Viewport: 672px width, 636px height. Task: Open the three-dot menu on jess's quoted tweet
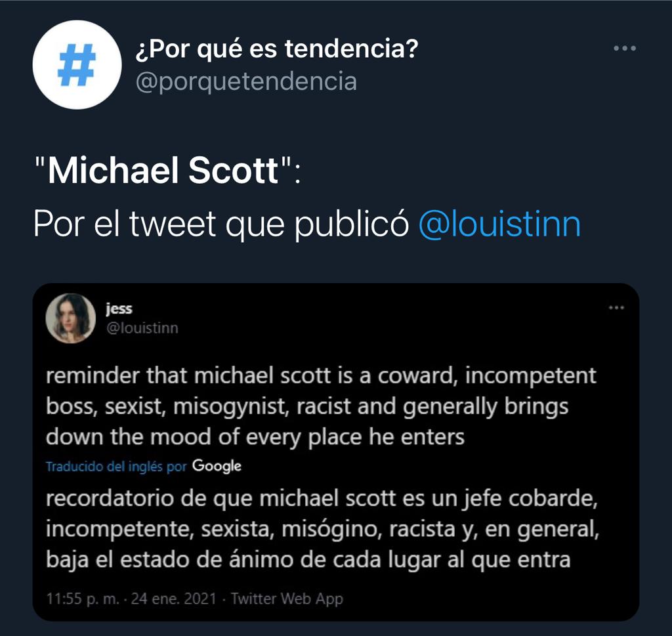[616, 307]
